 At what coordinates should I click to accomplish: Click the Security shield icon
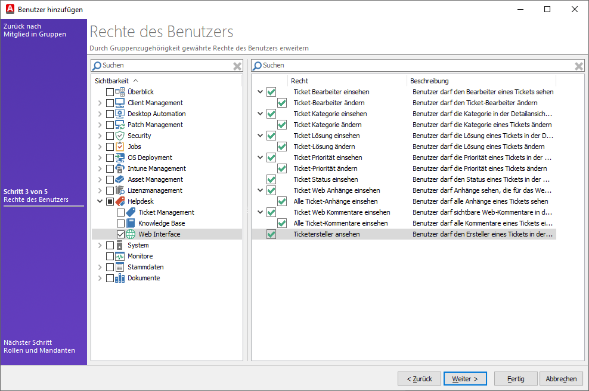120,136
